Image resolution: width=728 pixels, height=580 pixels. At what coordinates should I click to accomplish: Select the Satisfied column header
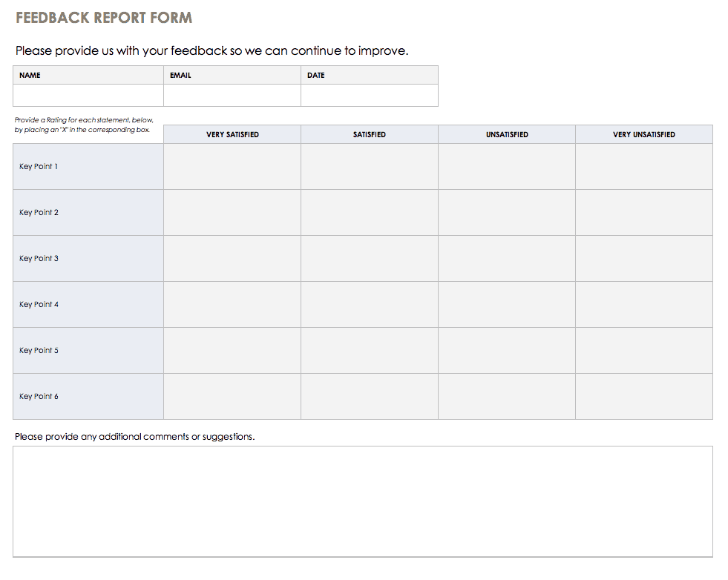pyautogui.click(x=369, y=134)
